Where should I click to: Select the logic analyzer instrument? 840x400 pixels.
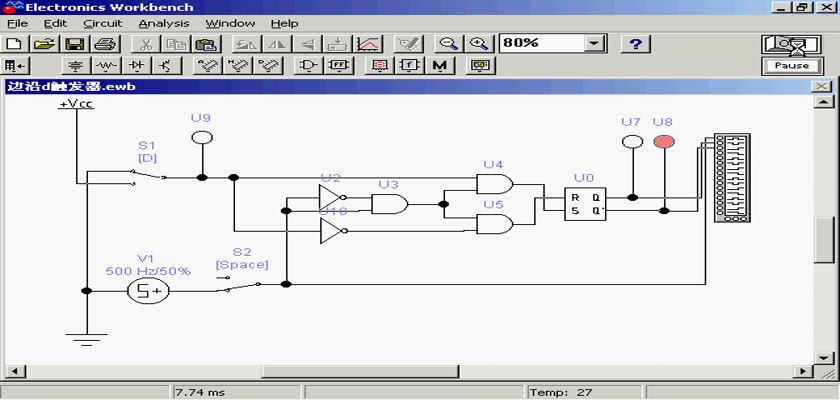pyautogui.click(x=732, y=177)
